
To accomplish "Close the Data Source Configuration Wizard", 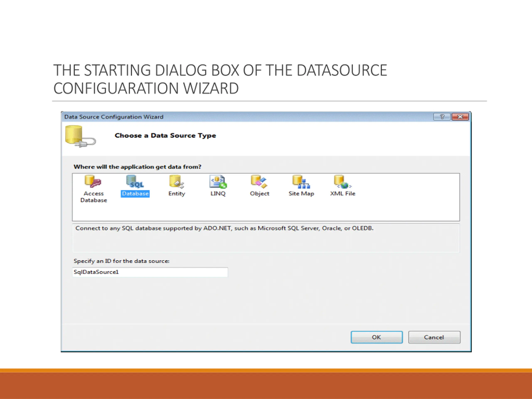I will click(x=460, y=117).
